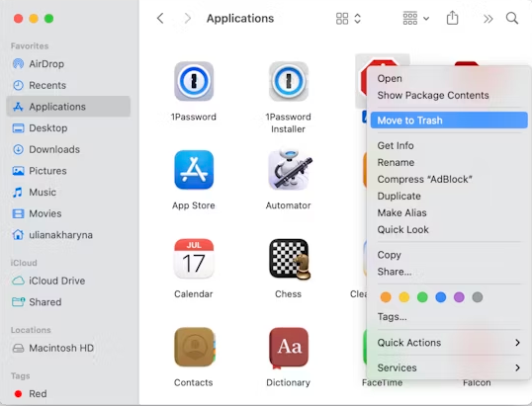Click the Contacts app icon

[x=195, y=347]
